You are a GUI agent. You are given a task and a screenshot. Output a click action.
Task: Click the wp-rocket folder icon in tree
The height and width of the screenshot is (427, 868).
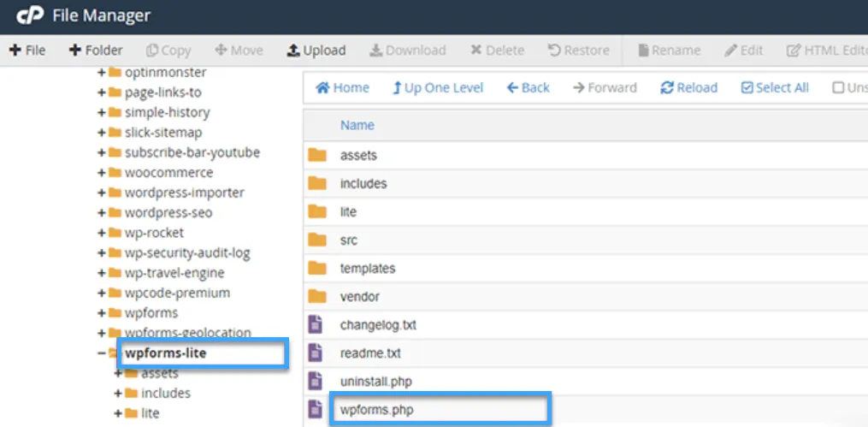[115, 233]
